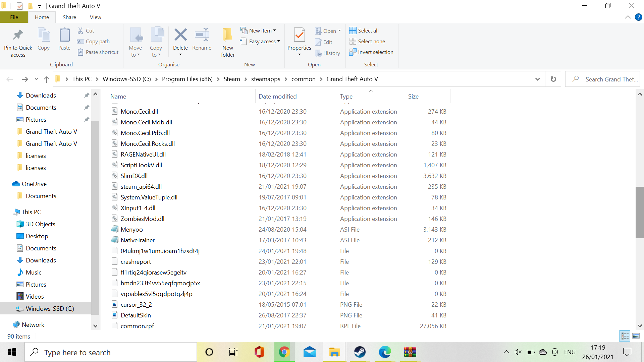
Task: Click the file list vertical scrollbar thumb
Action: 640,213
